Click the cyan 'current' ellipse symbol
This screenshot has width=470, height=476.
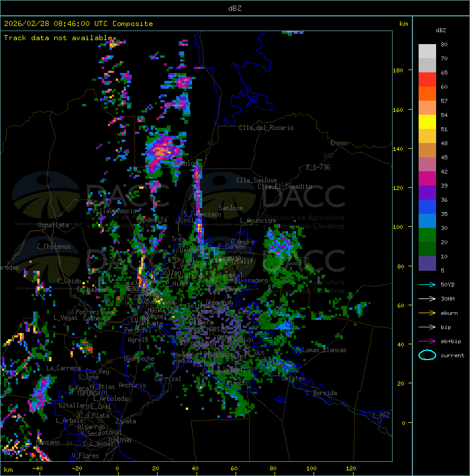pos(427,355)
